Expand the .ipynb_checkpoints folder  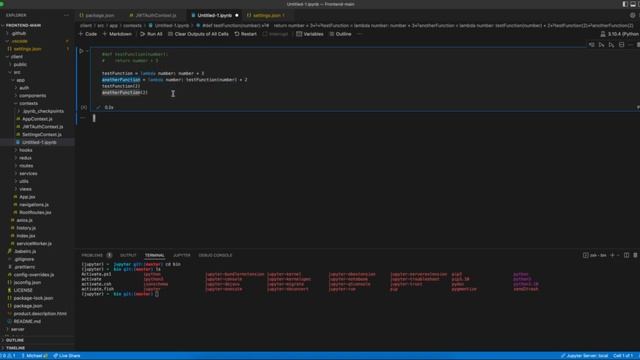43,111
